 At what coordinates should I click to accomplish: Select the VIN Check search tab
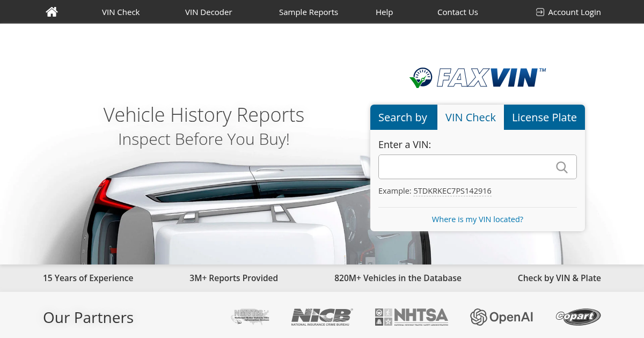471,117
